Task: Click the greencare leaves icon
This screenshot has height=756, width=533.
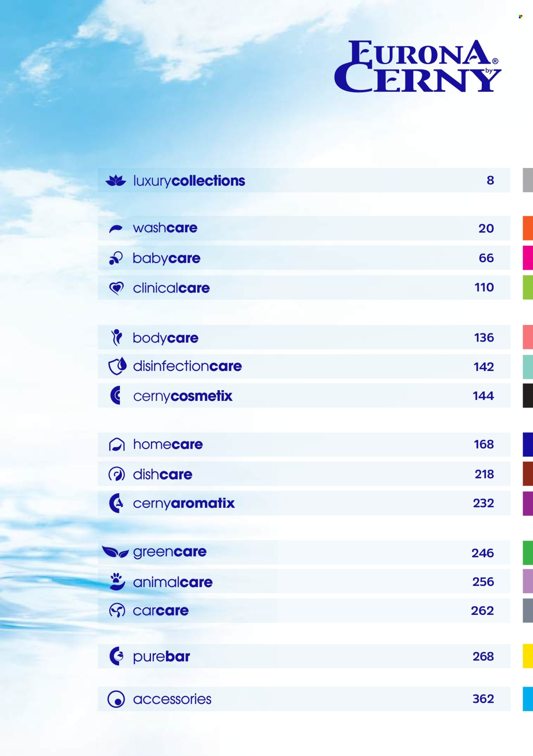Action: [116, 552]
